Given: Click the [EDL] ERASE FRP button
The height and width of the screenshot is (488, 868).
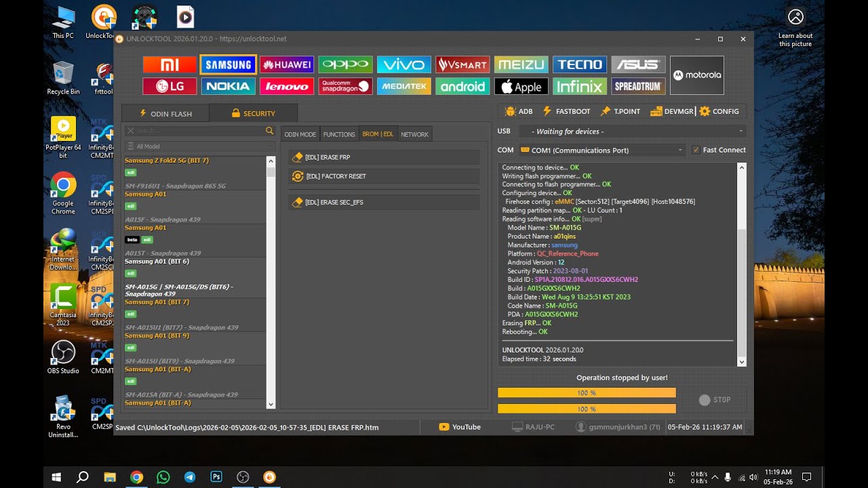Looking at the screenshot, I should 384,157.
